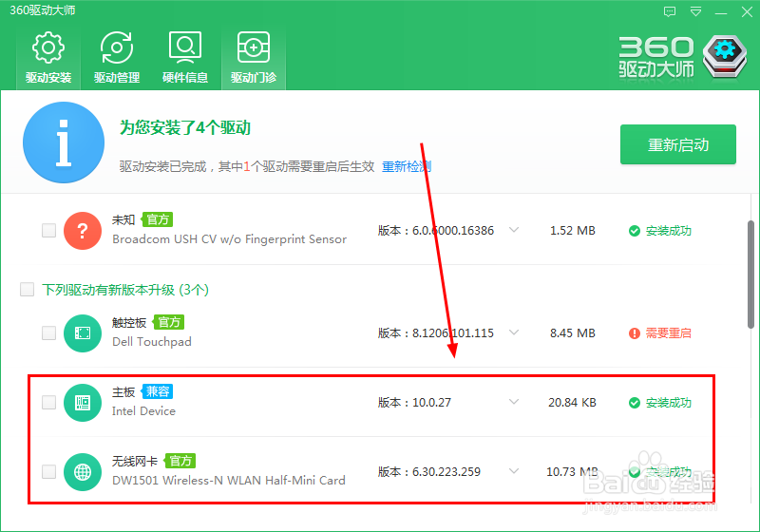Click the 需要重启 status text
Screen dimensions: 760x532
point(669,333)
